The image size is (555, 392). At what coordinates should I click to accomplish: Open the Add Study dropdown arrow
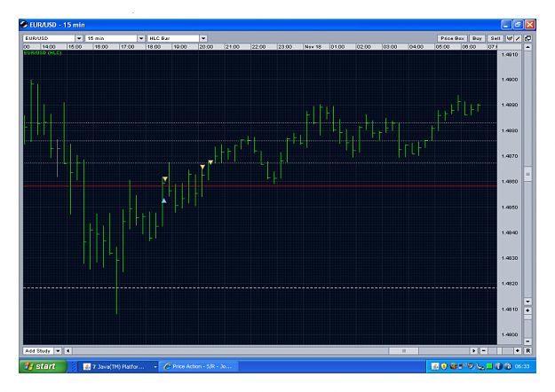coord(58,350)
